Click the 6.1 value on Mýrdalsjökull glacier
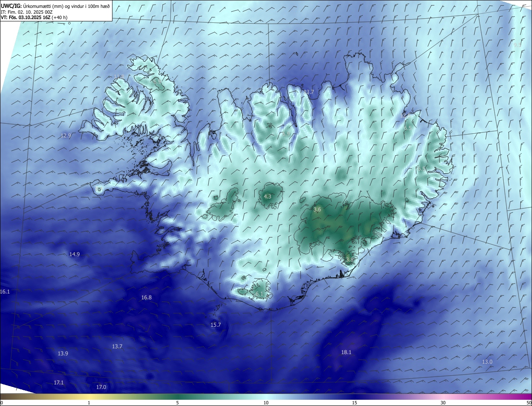The width and height of the screenshot is (532, 406). pos(260,293)
